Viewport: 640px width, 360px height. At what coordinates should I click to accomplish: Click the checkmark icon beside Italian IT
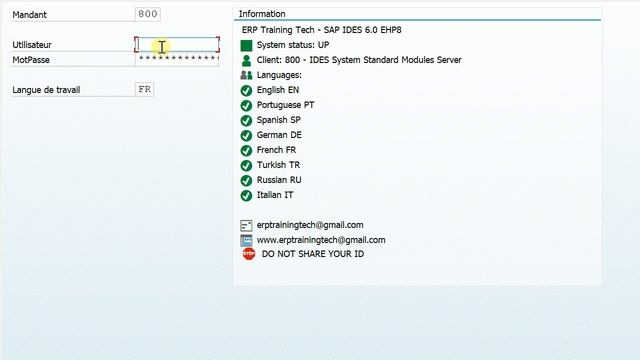tap(246, 196)
